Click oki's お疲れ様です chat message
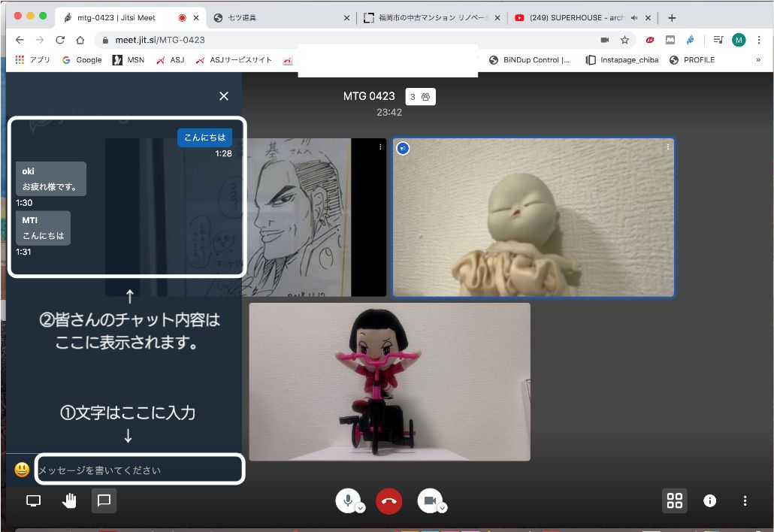Image resolution: width=774 pixels, height=532 pixels. click(x=51, y=179)
